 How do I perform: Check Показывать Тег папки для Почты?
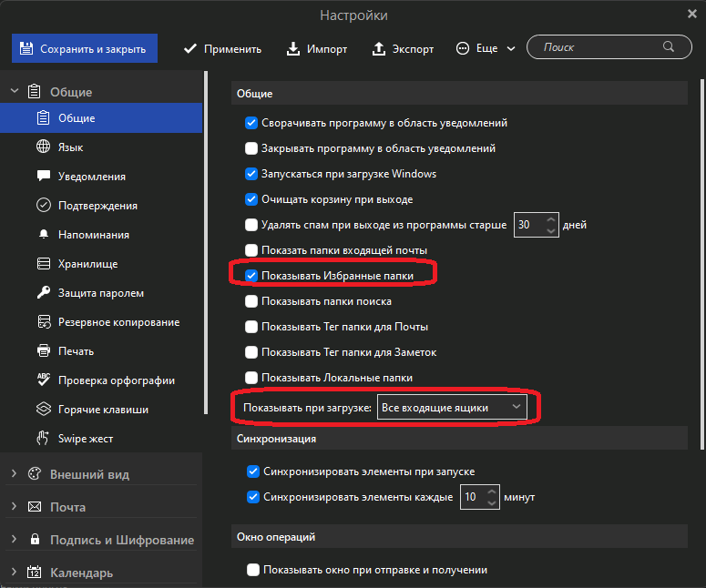pos(251,327)
